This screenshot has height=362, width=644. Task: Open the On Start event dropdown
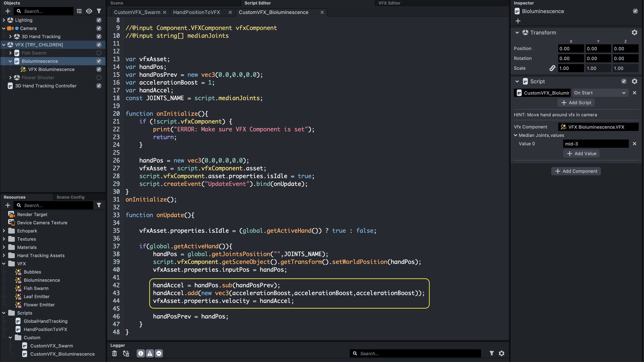click(x=600, y=93)
